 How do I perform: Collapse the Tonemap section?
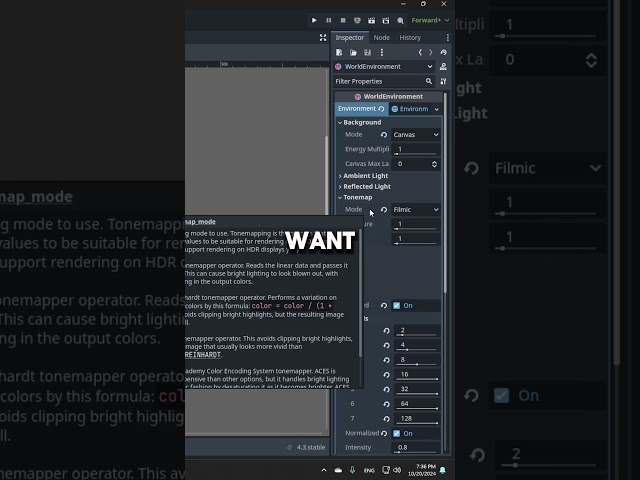pos(357,197)
